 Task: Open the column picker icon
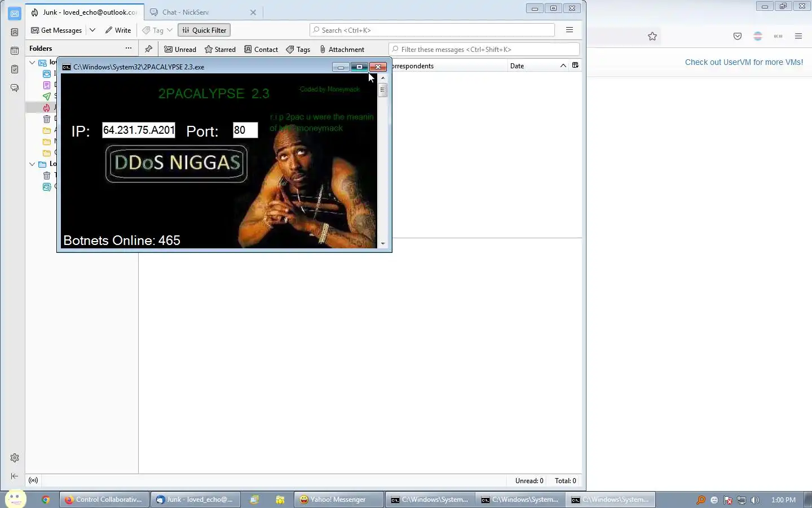point(575,65)
